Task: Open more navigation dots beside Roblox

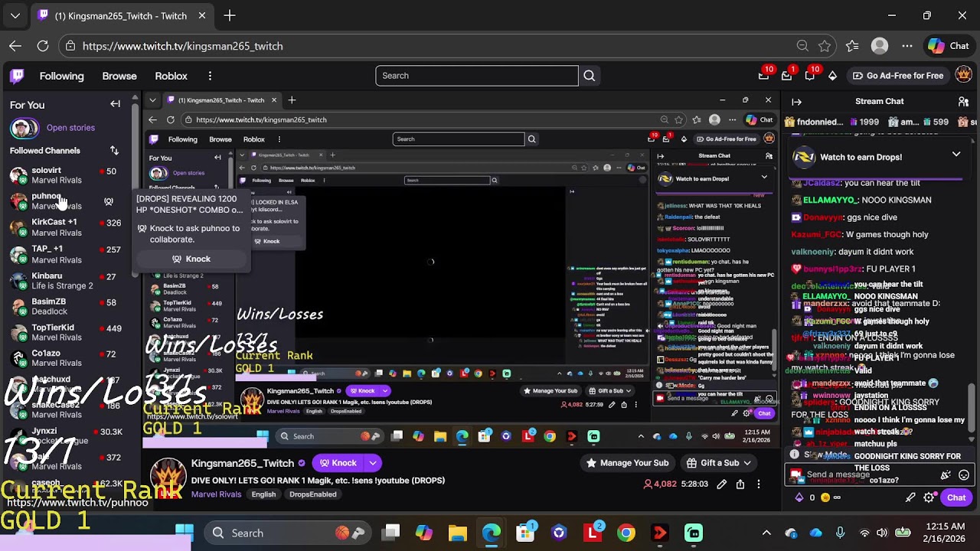Action: pyautogui.click(x=210, y=76)
